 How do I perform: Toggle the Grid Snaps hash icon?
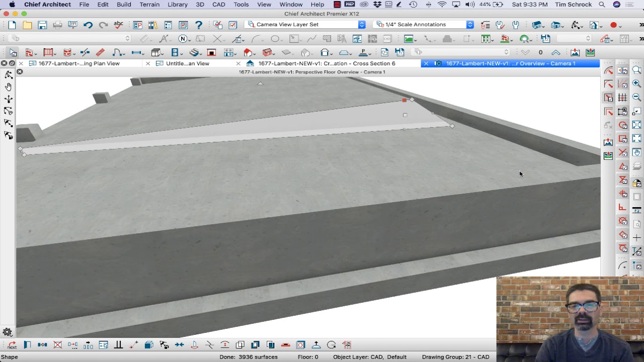point(622,98)
